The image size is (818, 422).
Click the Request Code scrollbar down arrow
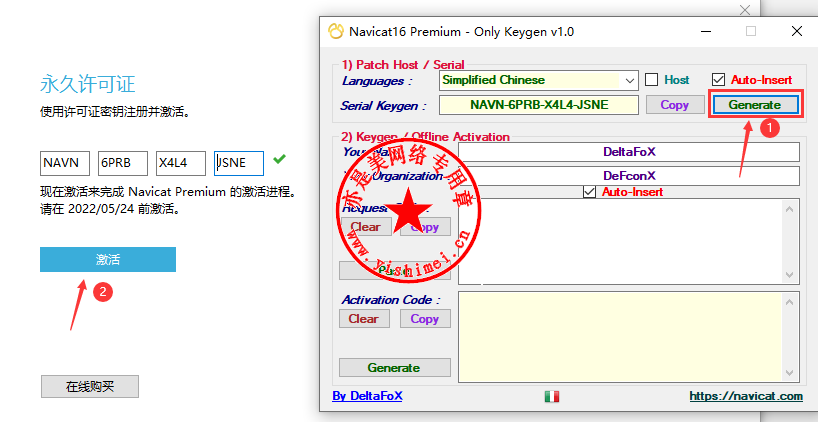pos(789,274)
